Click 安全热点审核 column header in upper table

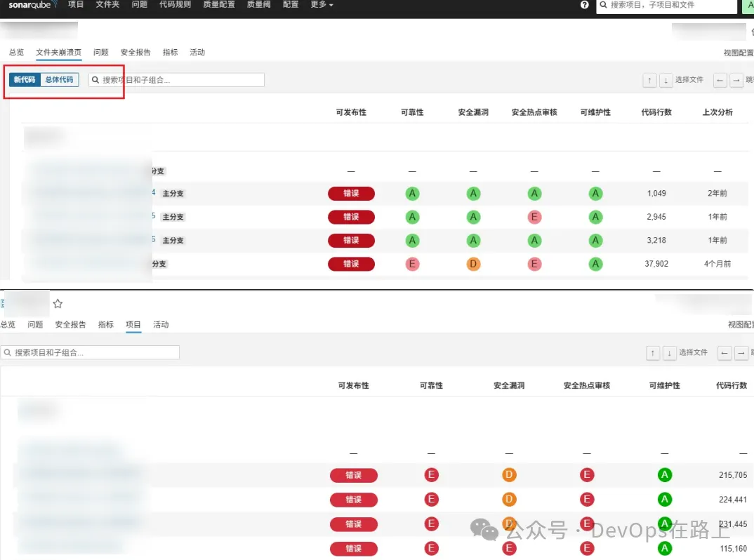tap(534, 112)
